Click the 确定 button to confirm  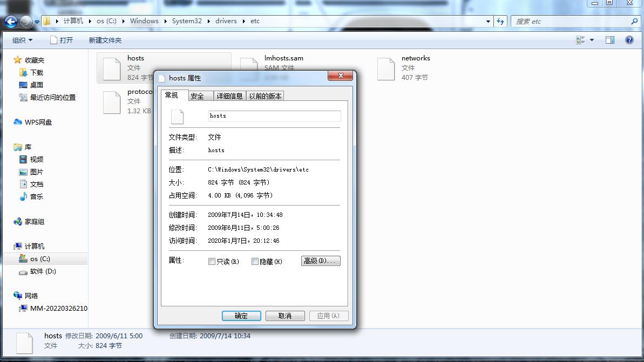coord(241,316)
